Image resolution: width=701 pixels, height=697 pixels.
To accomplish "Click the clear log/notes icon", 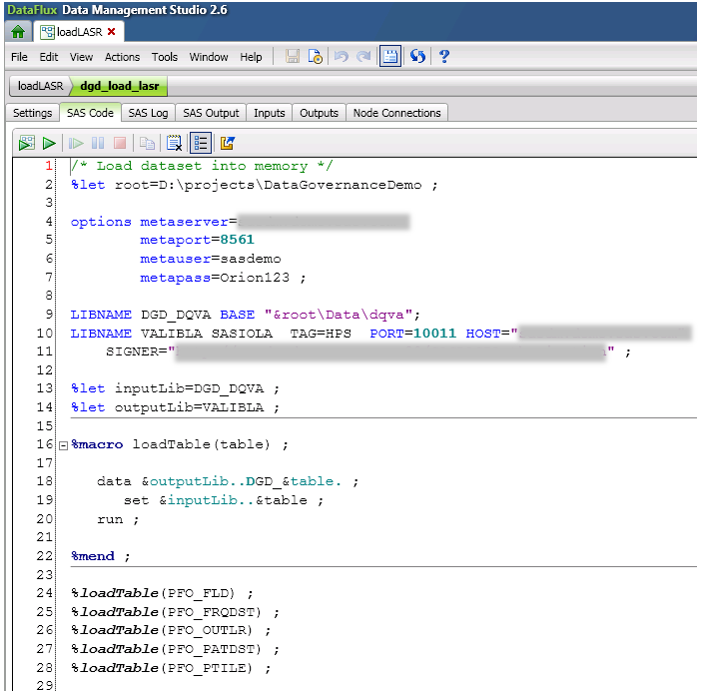I will pyautogui.click(x=175, y=143).
